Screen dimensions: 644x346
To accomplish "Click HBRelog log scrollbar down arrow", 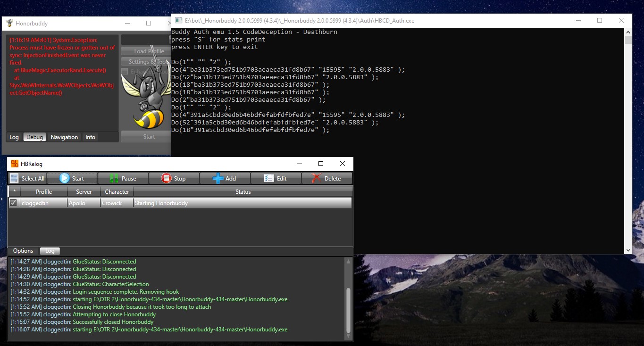I will [x=349, y=337].
